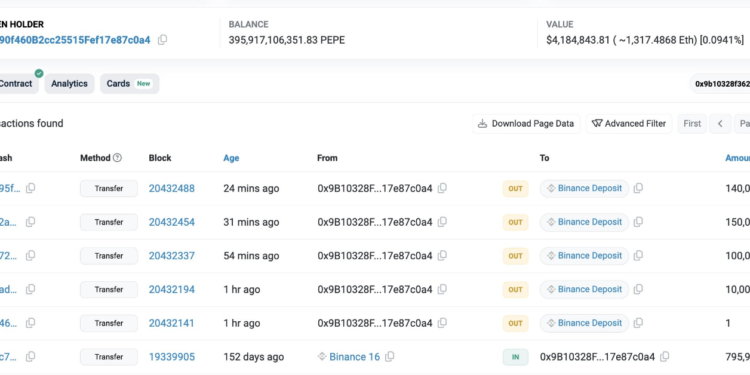Select the $4,184,843.81 value text
Screen dimensions: 750x375
[x=578, y=40]
